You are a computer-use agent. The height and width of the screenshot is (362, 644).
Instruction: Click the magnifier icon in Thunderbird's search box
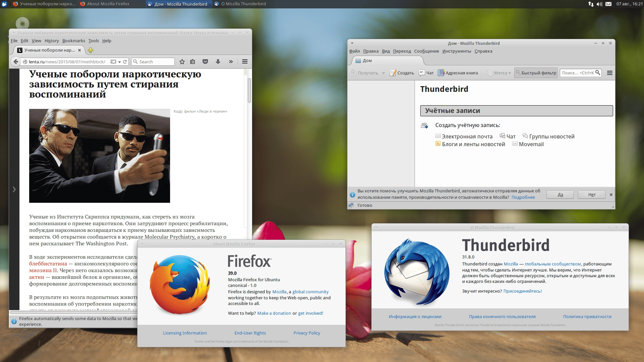[x=598, y=73]
